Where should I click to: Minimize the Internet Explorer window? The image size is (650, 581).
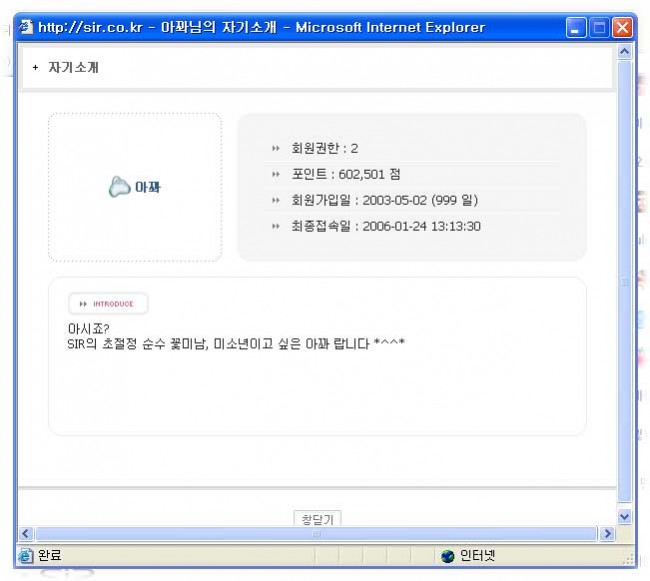coord(576,28)
